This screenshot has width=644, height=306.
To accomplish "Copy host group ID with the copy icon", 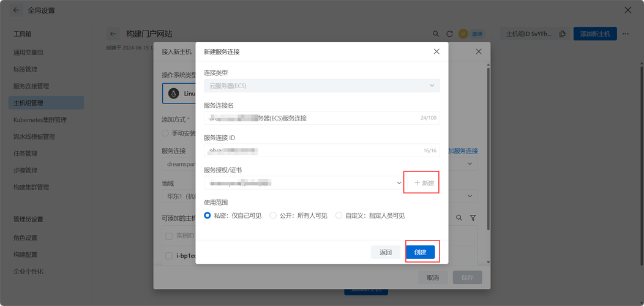I will [x=562, y=34].
